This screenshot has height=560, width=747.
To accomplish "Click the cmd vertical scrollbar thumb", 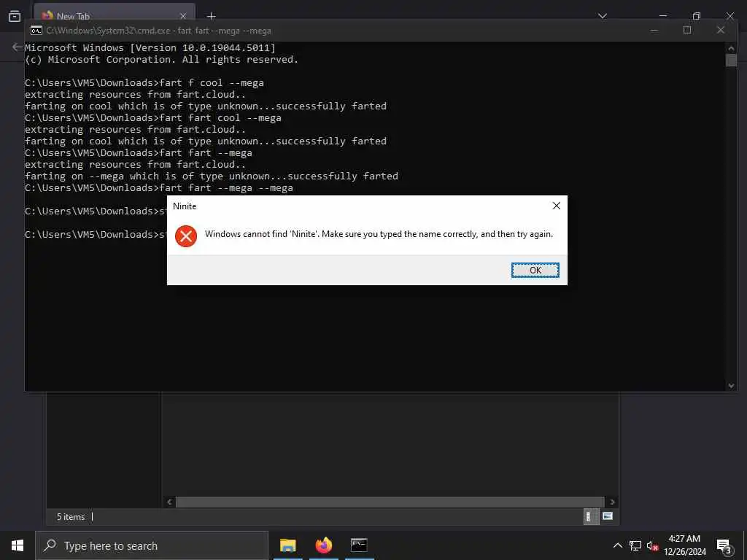I will pos(731,60).
